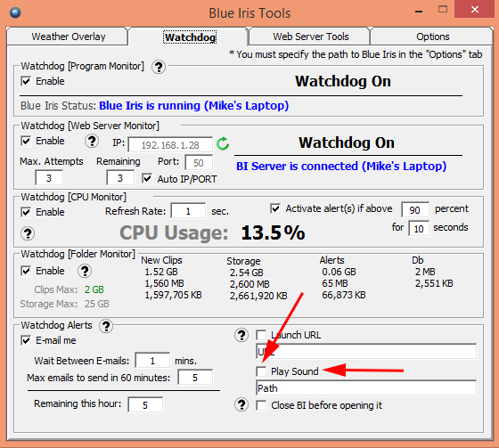Image resolution: width=499 pixels, height=448 pixels.
Task: Click the alert seconds duration field
Action: click(x=419, y=229)
